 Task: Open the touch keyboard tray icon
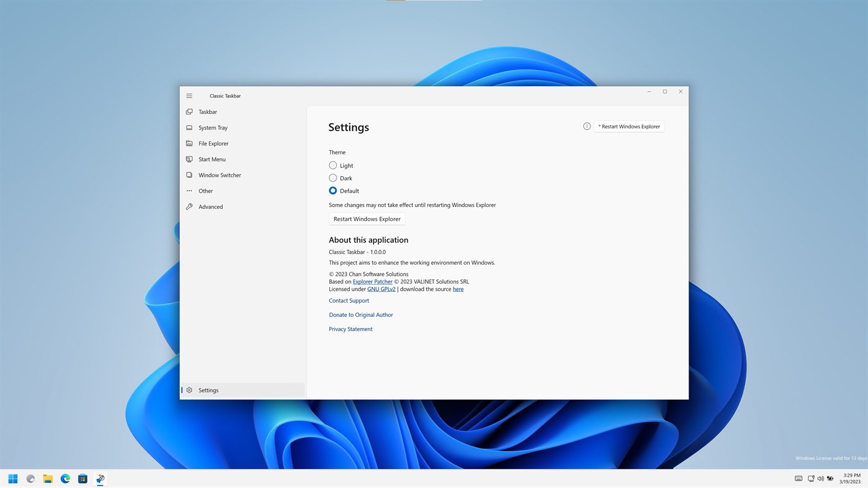pyautogui.click(x=797, y=478)
